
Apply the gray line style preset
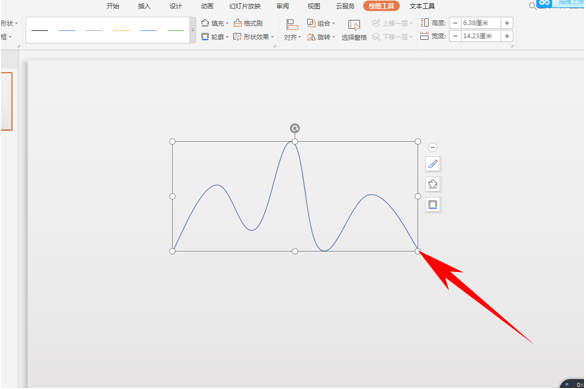(94, 30)
